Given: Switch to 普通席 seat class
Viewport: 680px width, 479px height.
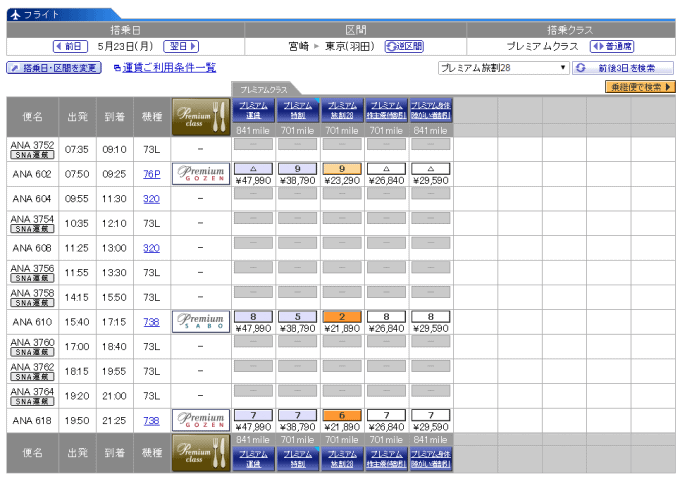Looking at the screenshot, I should click(612, 46).
